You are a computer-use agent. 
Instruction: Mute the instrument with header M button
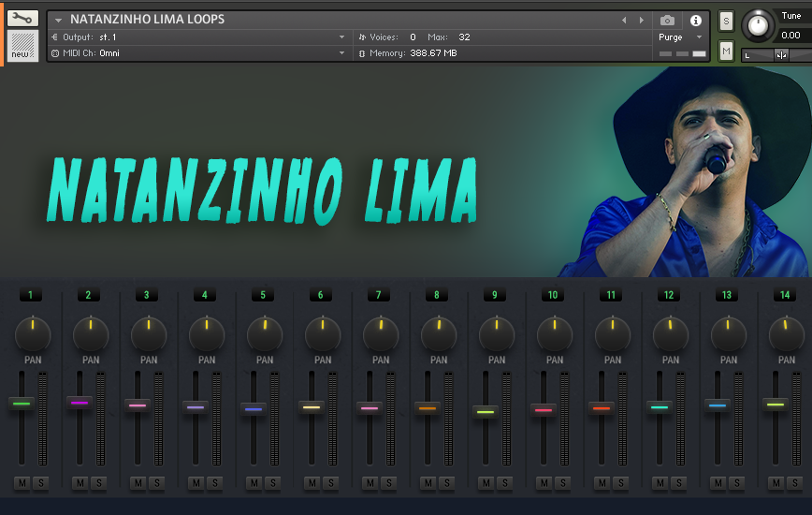(x=726, y=51)
